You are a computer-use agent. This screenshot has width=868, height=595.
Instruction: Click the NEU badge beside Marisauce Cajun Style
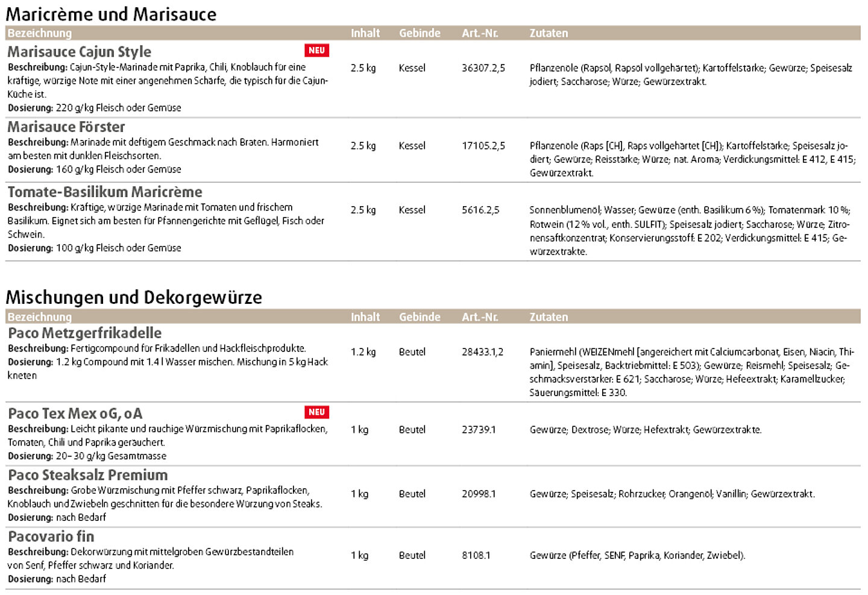point(316,51)
